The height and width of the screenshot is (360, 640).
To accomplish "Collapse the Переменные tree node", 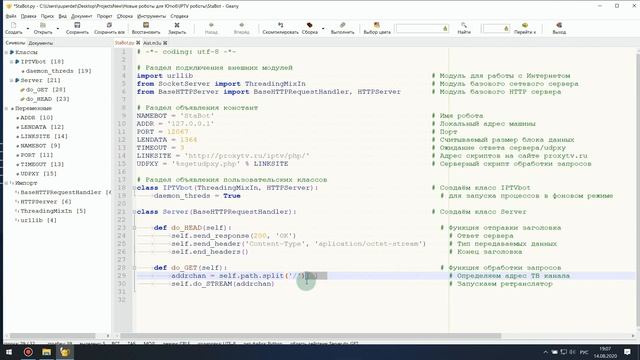I will point(7,109).
